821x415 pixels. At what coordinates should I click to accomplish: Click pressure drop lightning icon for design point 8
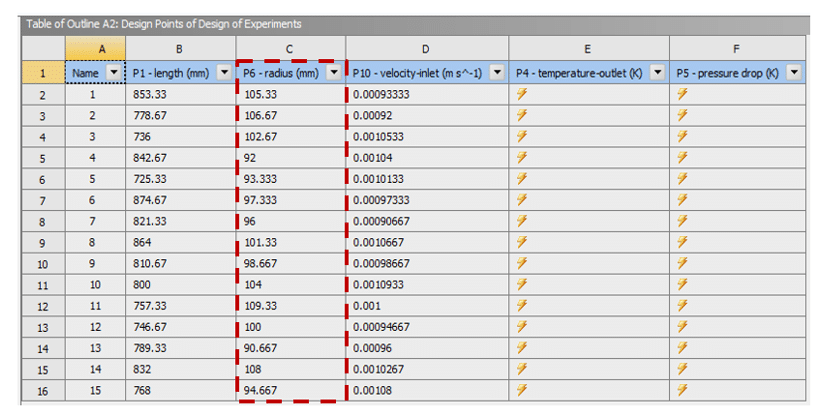point(682,243)
